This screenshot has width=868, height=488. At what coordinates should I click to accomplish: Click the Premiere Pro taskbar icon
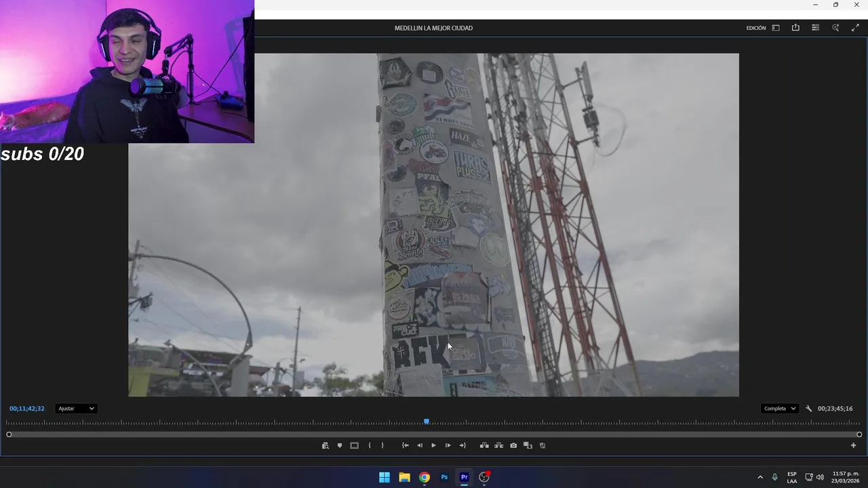(465, 477)
